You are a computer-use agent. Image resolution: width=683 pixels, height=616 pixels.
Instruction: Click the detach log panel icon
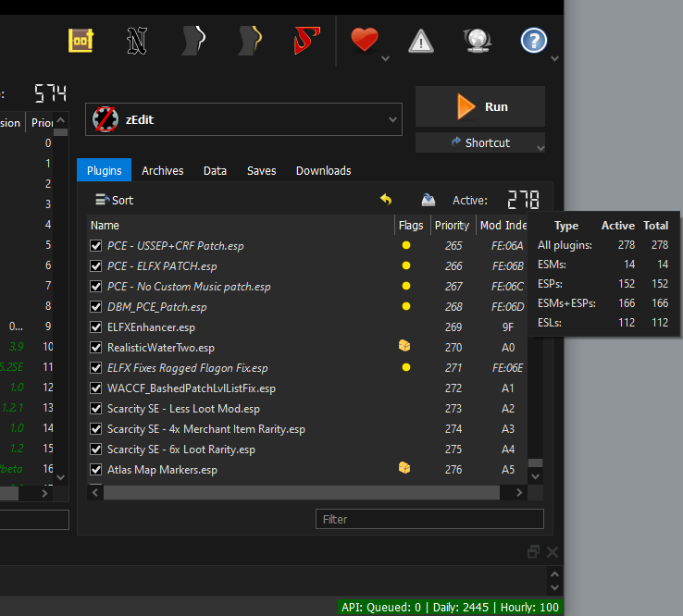pos(534,552)
